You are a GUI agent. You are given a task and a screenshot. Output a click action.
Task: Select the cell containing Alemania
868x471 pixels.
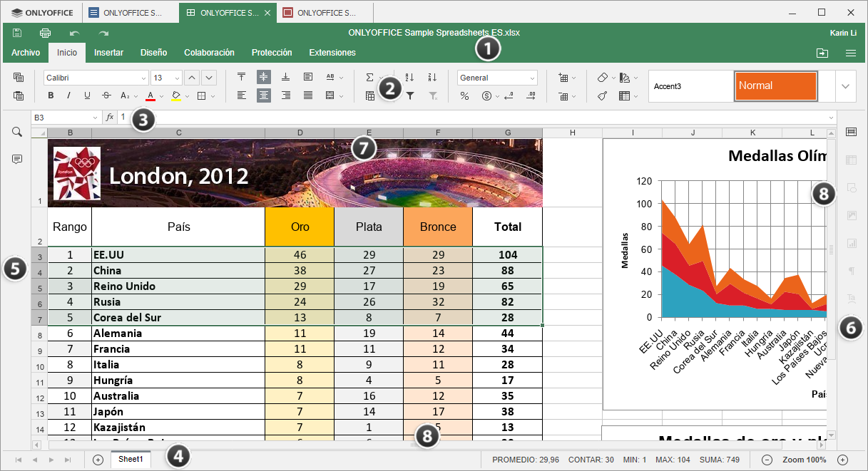[178, 333]
